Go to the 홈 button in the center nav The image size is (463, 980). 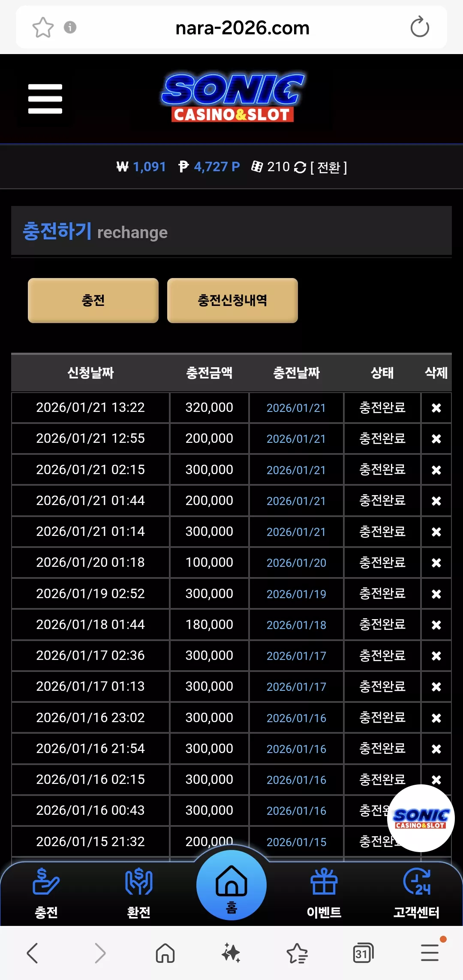(231, 885)
